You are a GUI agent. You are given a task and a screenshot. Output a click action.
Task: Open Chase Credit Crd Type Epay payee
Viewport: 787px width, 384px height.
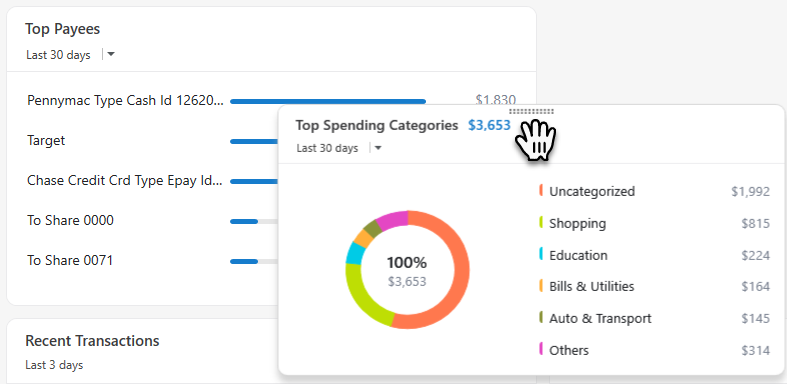(124, 181)
